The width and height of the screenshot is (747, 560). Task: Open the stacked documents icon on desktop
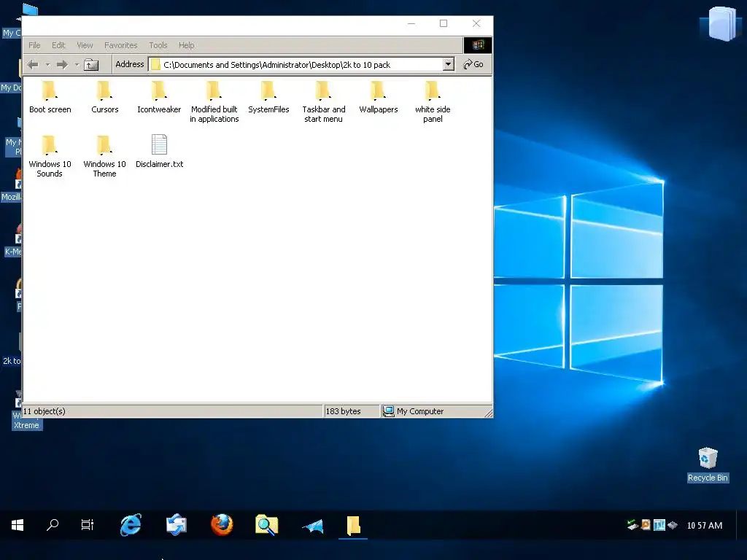point(721,23)
